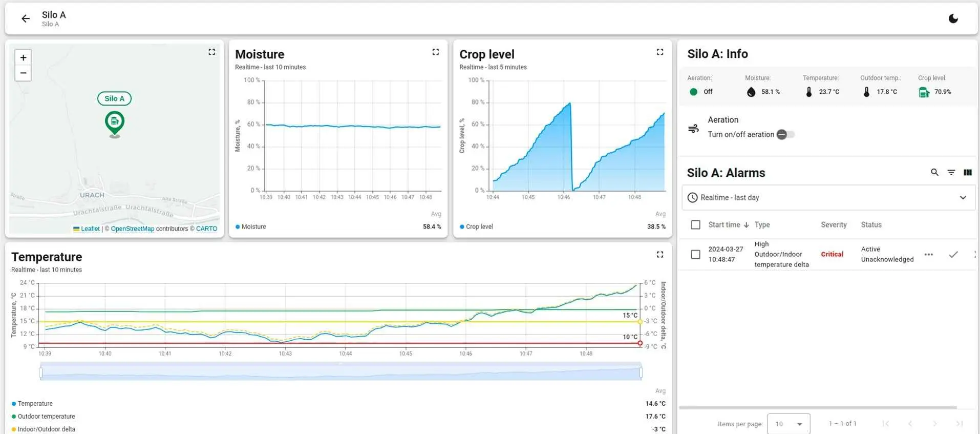
Task: Adjust left handle of temperature range slider
Action: click(41, 373)
